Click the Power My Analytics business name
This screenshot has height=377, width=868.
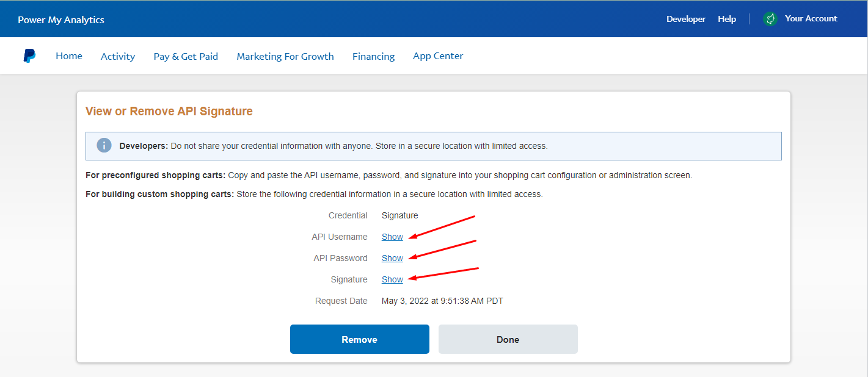pos(61,20)
